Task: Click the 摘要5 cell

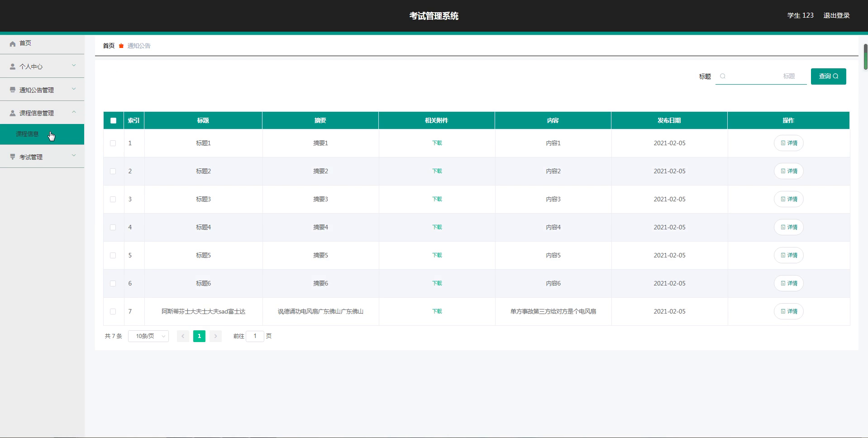Action: [320, 255]
